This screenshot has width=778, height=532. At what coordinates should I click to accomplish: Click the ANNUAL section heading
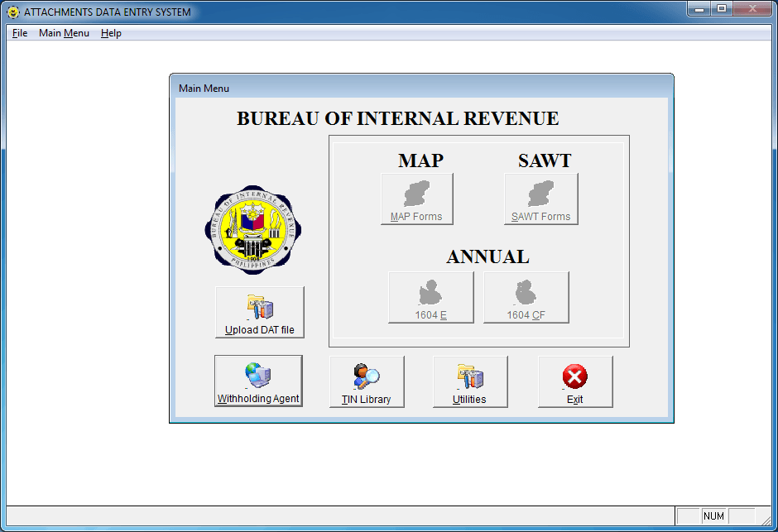pos(487,256)
